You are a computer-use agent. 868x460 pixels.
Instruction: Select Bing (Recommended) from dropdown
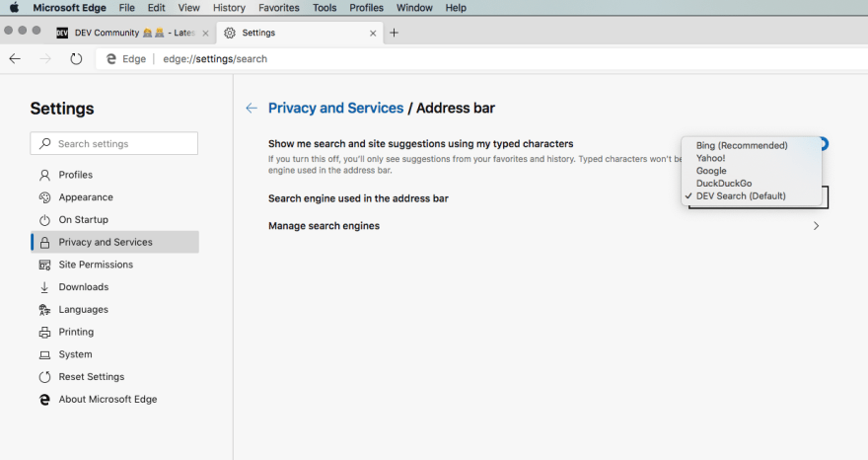[742, 146]
